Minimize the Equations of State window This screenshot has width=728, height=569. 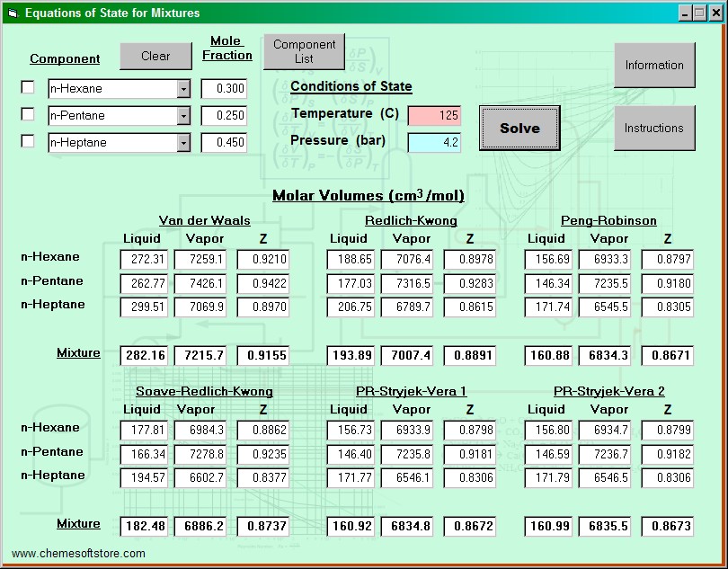pyautogui.click(x=685, y=13)
